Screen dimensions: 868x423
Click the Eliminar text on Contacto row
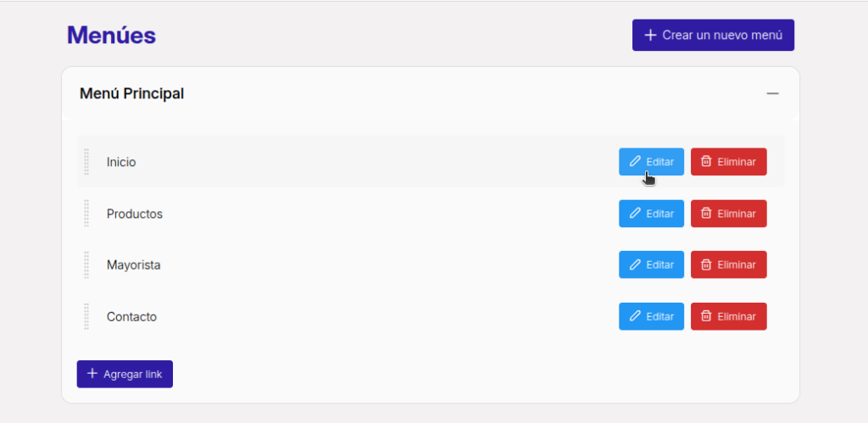point(737,317)
